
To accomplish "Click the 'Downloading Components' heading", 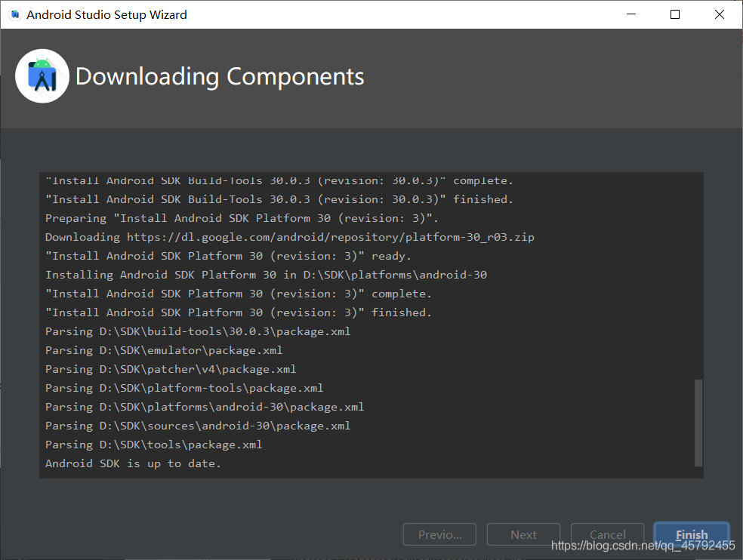I will click(220, 76).
